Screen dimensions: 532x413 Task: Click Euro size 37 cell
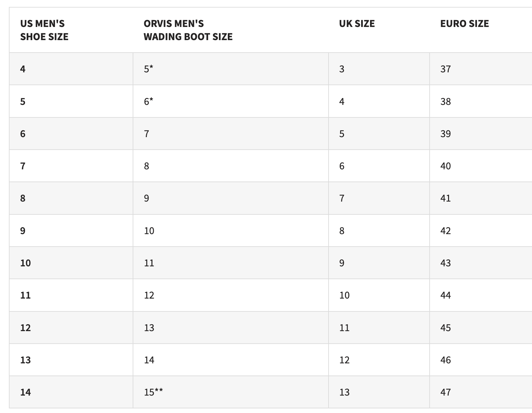[x=481, y=69]
